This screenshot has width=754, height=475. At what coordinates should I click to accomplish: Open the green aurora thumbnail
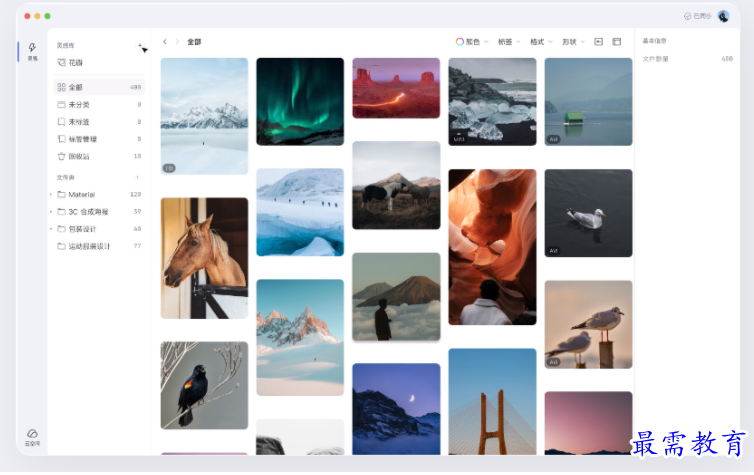click(x=300, y=101)
